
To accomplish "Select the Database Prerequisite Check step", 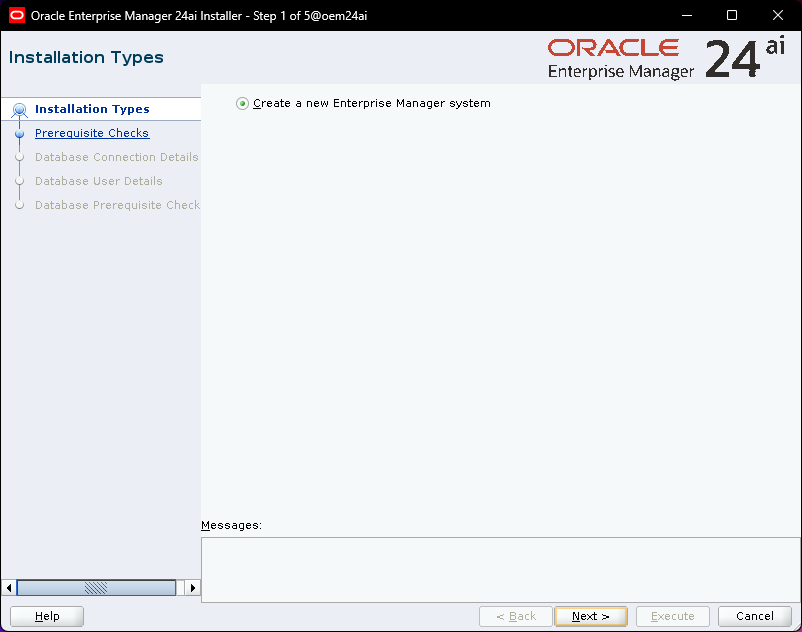I will pyautogui.click(x=117, y=205).
